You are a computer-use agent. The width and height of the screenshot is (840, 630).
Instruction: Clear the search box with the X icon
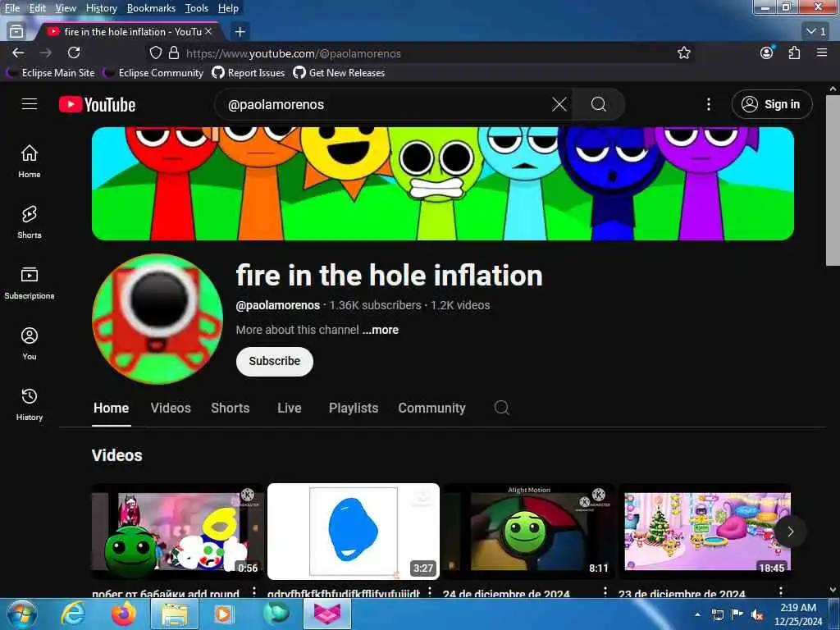click(559, 104)
